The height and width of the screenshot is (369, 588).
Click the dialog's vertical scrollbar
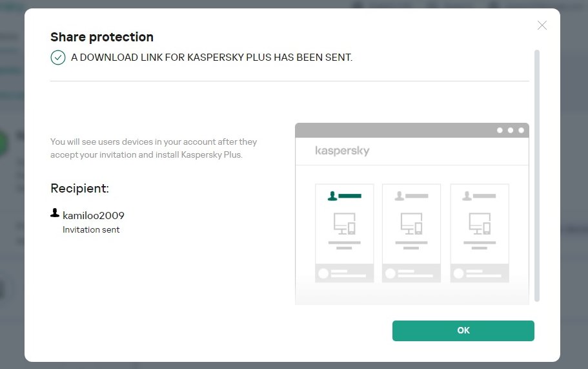(x=537, y=174)
